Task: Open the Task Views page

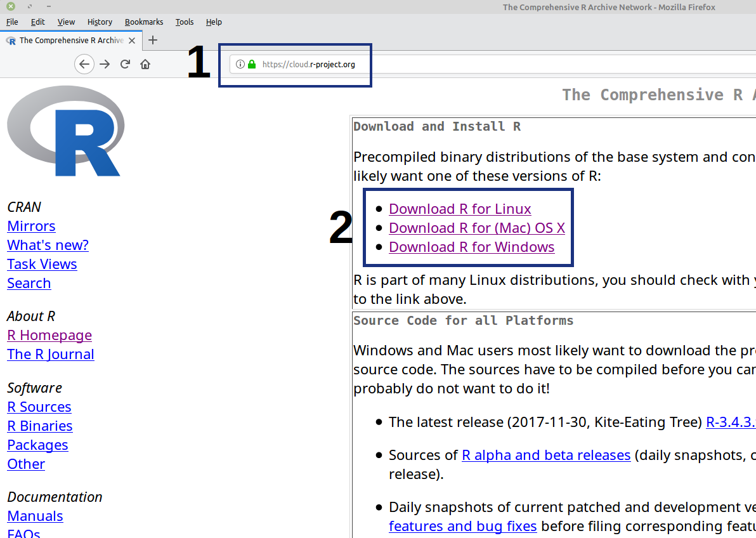Action: [42, 264]
